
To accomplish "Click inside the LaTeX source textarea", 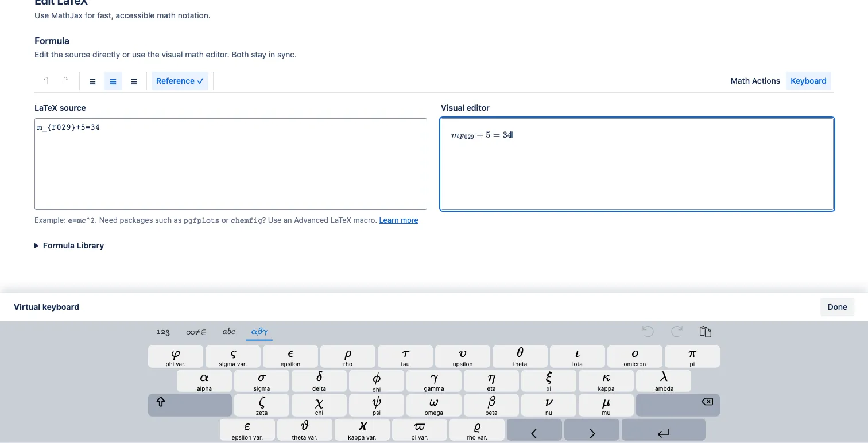I will click(x=231, y=164).
